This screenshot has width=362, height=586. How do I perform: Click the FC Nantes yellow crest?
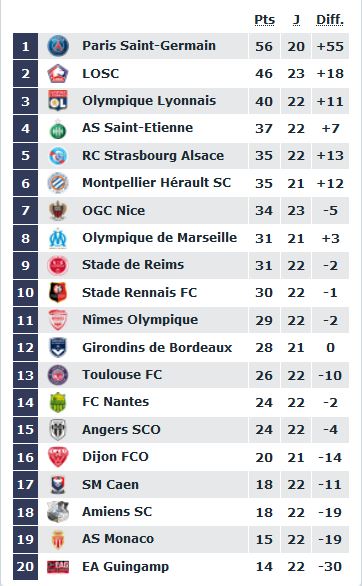click(58, 402)
